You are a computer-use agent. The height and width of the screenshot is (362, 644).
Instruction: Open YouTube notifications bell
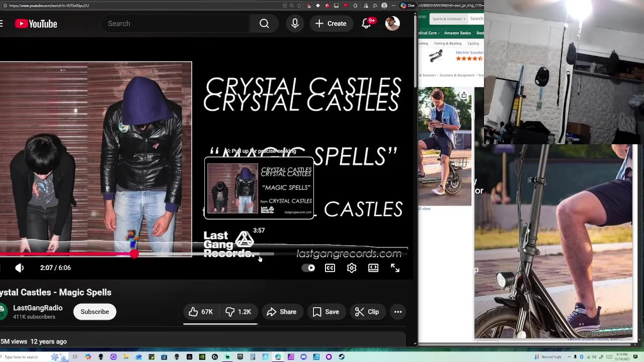[x=366, y=24]
